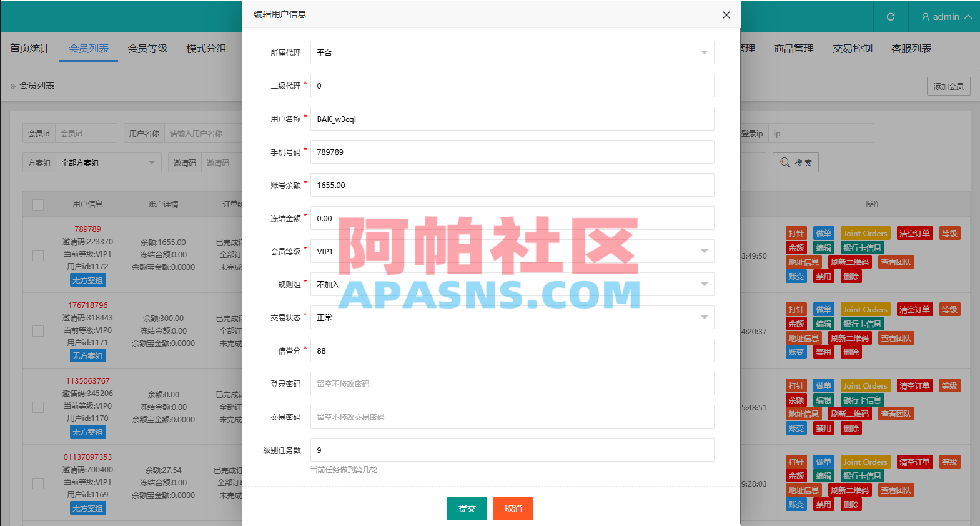Click the refresh icon in top header
The width and height of the screenshot is (980, 526).
click(x=891, y=17)
